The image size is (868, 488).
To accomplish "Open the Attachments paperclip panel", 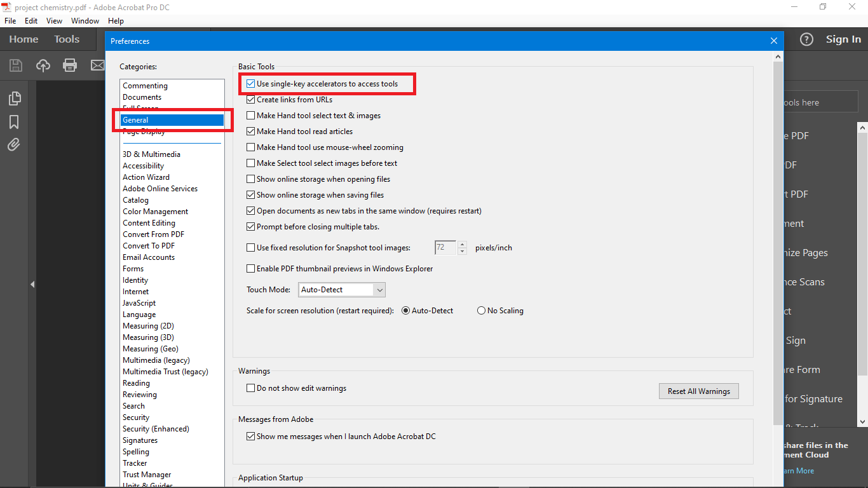I will tap(14, 145).
